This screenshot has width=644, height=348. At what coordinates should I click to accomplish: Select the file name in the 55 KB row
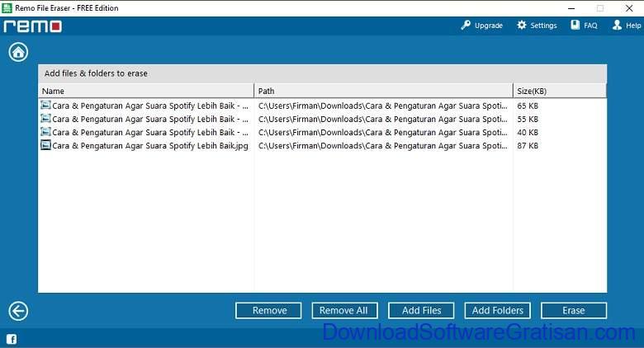150,119
